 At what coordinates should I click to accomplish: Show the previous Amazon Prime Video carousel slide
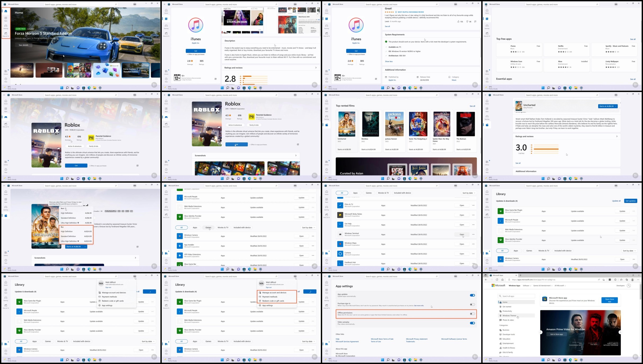[541, 332]
